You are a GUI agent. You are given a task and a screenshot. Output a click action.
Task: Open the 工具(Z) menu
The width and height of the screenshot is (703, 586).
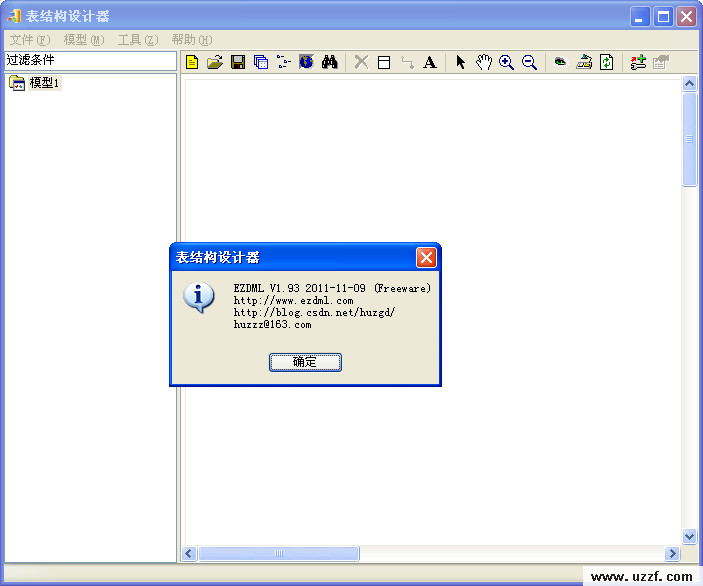[138, 40]
